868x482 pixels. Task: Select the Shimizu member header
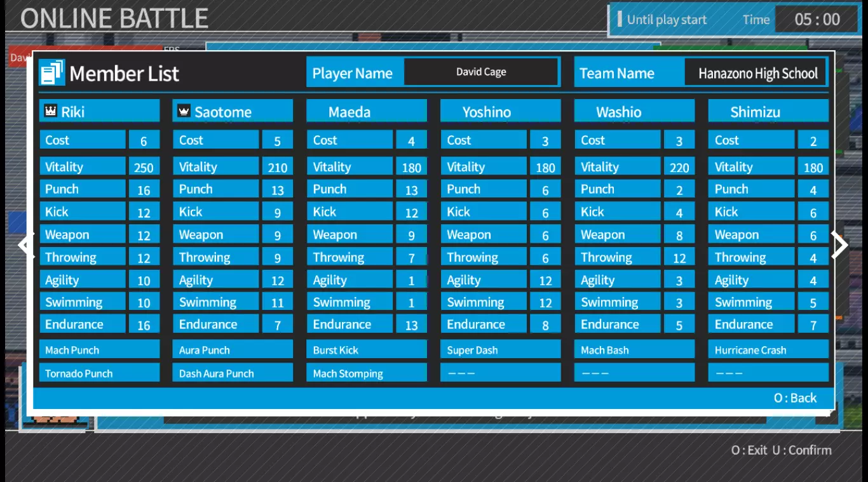point(769,111)
